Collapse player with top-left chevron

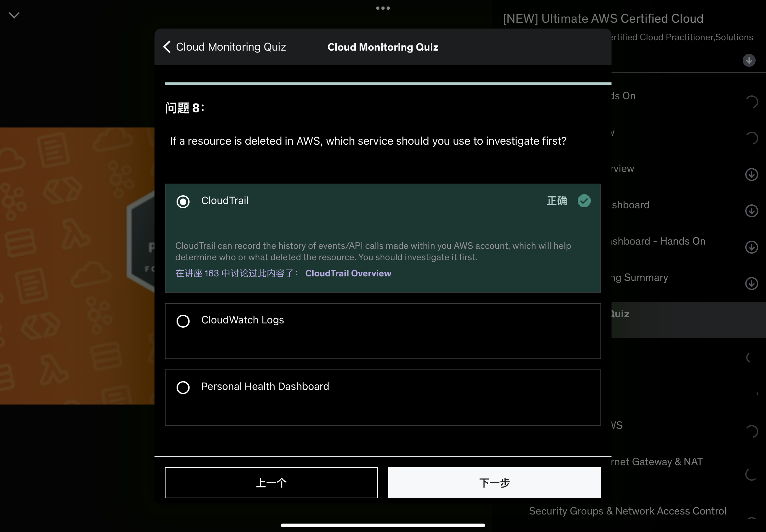(x=14, y=15)
